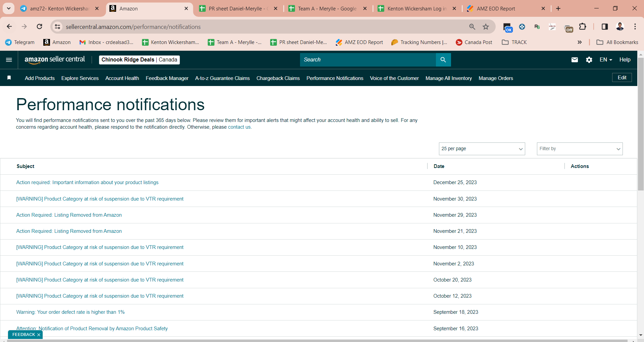Screen dimensions: 644x342
Task: Dismiss the FEEDBACK widget
Action: [x=39, y=335]
